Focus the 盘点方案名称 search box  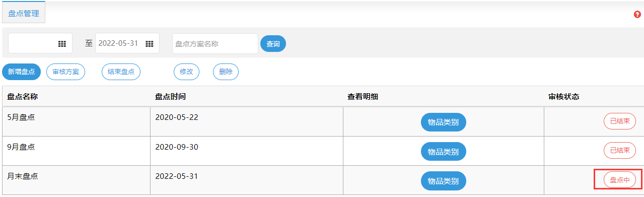215,44
